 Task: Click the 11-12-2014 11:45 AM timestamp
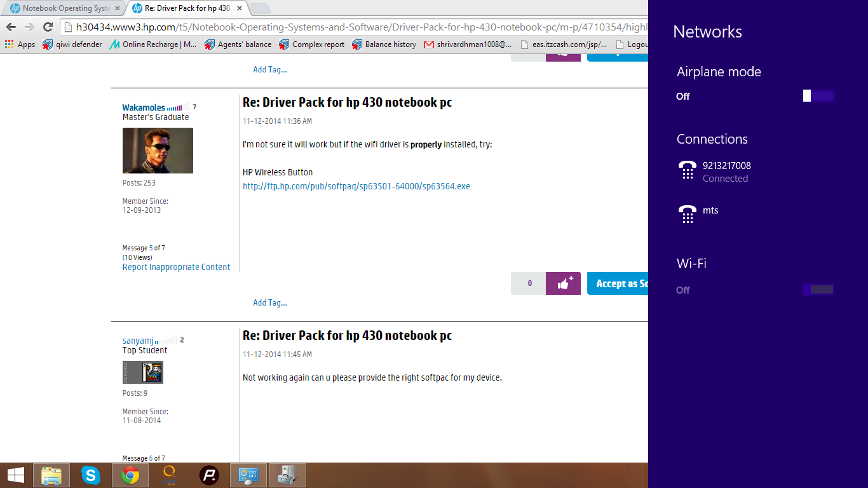click(x=277, y=354)
